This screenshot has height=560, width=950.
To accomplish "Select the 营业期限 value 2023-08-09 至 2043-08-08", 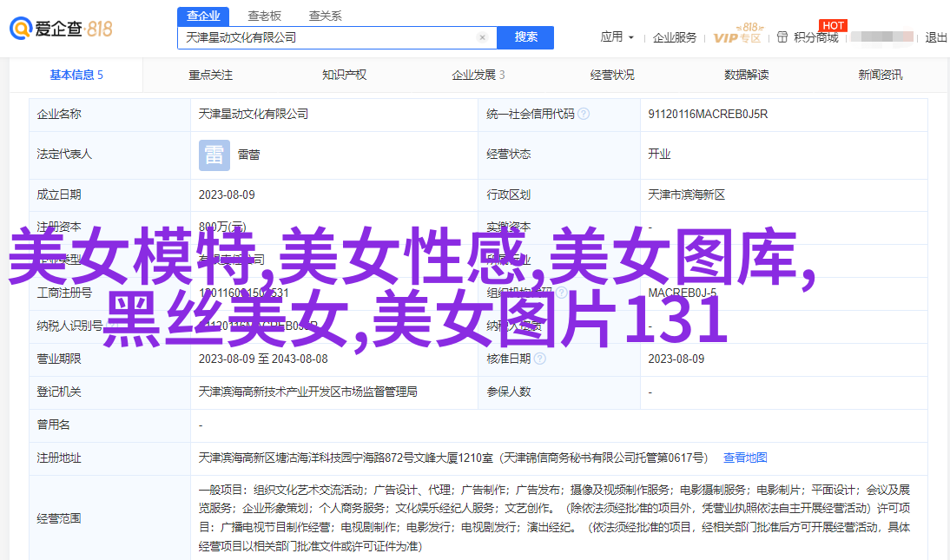I will [263, 359].
